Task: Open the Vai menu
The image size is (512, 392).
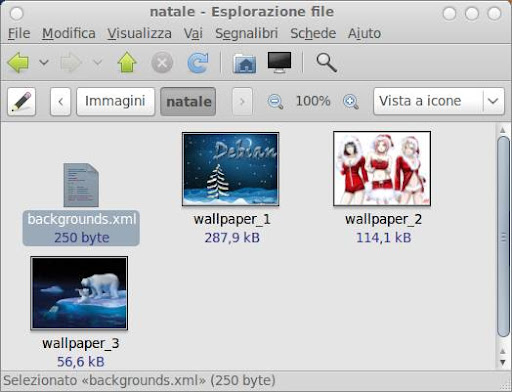Action: coord(193,33)
